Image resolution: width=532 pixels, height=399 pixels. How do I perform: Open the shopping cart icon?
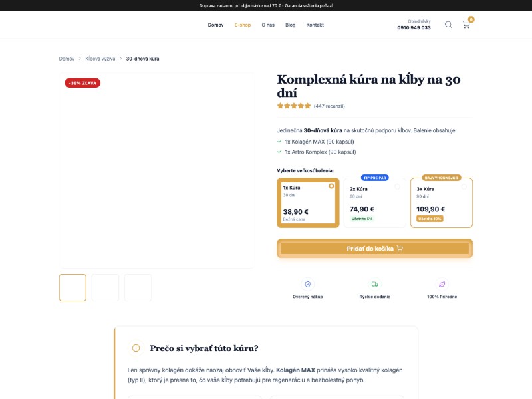point(466,25)
